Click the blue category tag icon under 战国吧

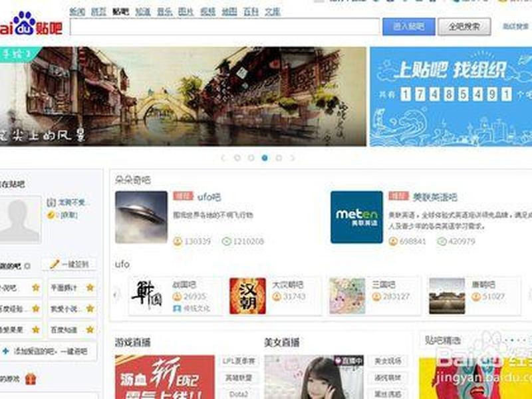coord(177,309)
